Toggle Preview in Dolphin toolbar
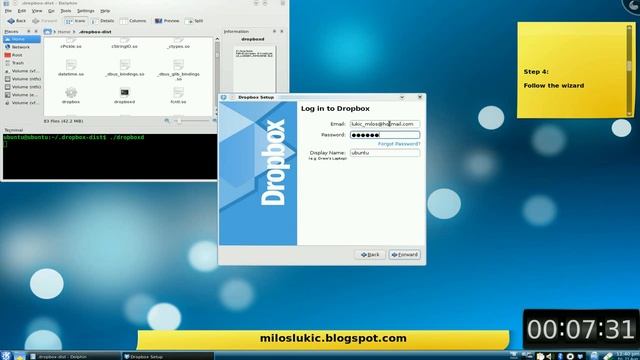 tap(167, 21)
